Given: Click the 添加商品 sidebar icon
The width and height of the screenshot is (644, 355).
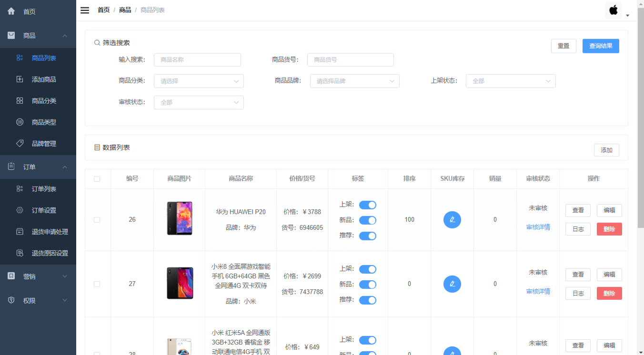Looking at the screenshot, I should pyautogui.click(x=19, y=79).
